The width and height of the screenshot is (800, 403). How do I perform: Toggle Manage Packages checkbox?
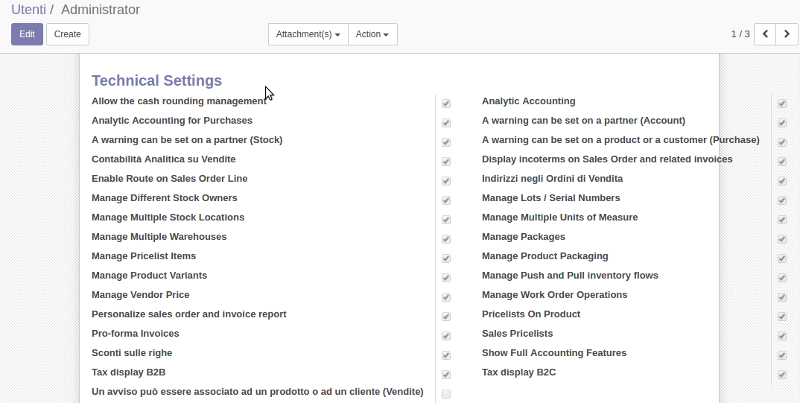tap(782, 239)
